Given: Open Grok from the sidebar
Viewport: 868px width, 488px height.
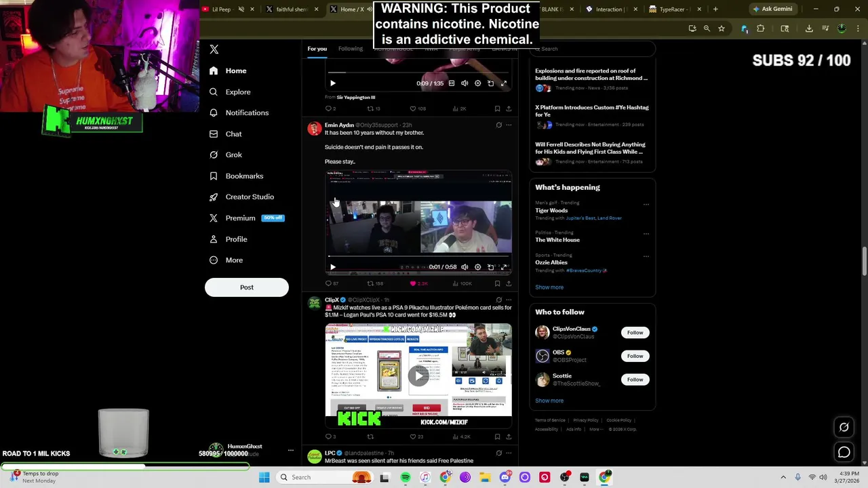Looking at the screenshot, I should pyautogui.click(x=226, y=155).
